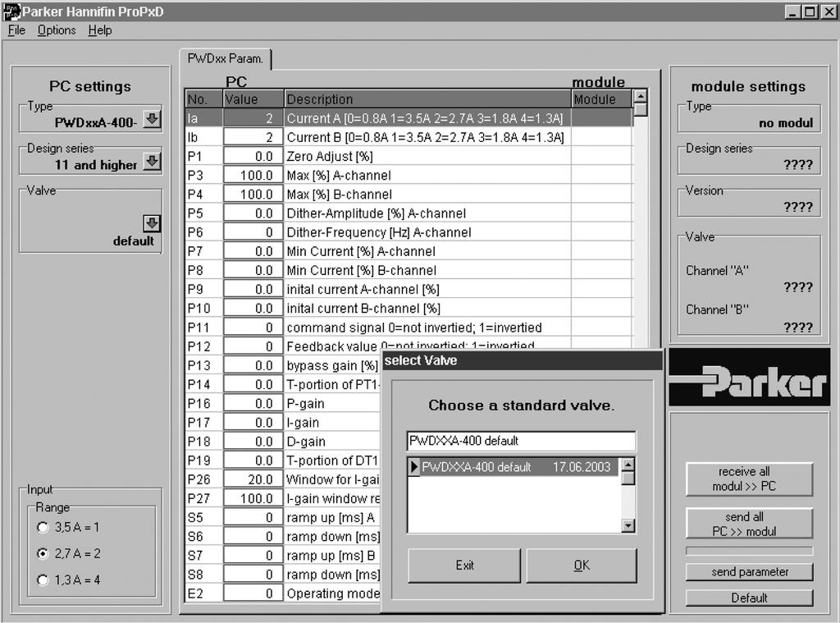Click the send parameter button
The width and height of the screenshot is (840, 623).
pyautogui.click(x=749, y=571)
